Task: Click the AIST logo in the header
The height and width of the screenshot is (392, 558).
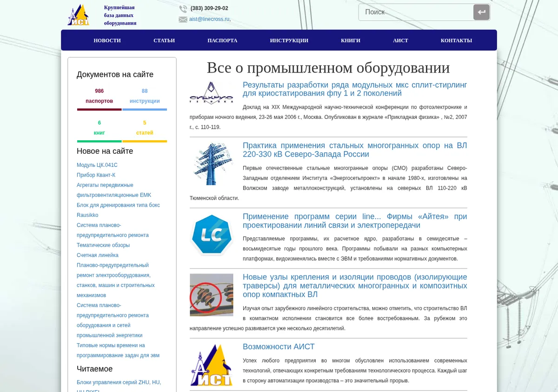Action: point(78,15)
